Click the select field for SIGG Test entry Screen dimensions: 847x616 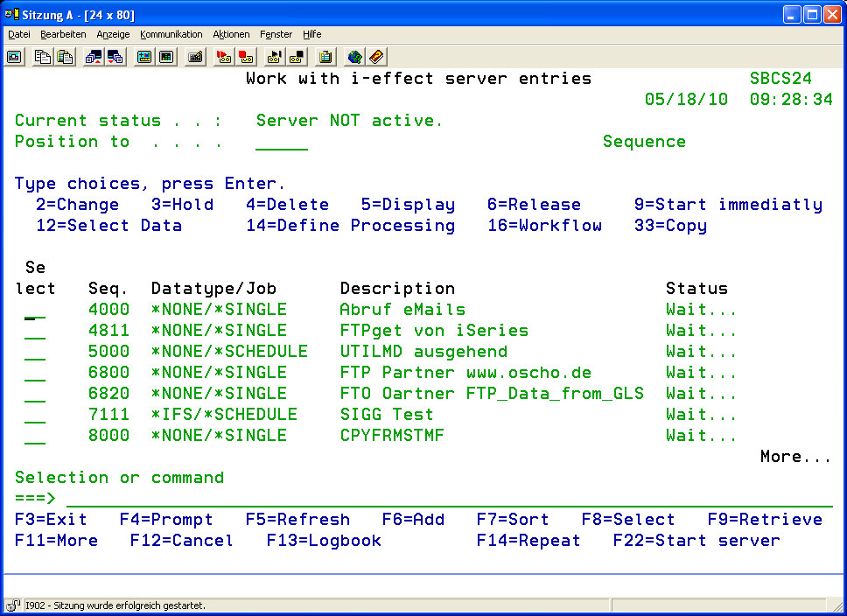point(35,415)
